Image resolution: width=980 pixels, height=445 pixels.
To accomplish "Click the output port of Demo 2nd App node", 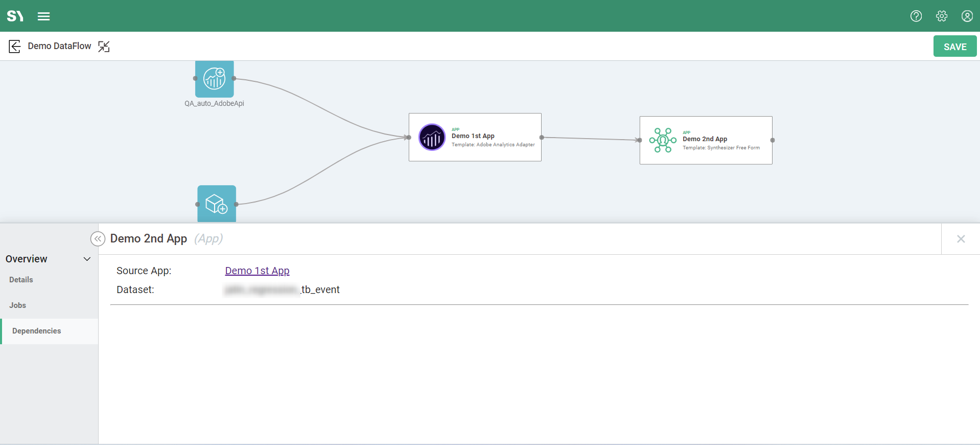I will pos(772,140).
